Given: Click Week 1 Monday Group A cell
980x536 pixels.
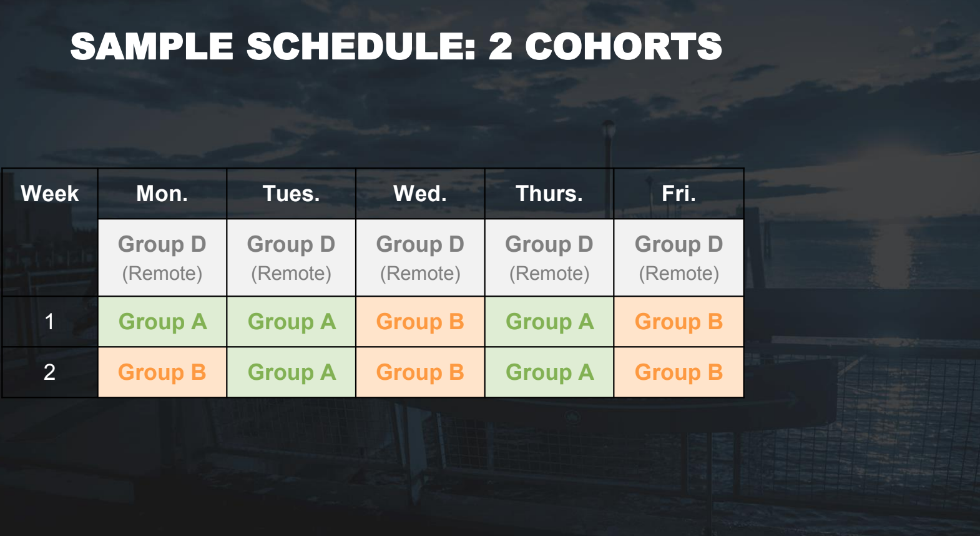Looking at the screenshot, I should 162,322.
